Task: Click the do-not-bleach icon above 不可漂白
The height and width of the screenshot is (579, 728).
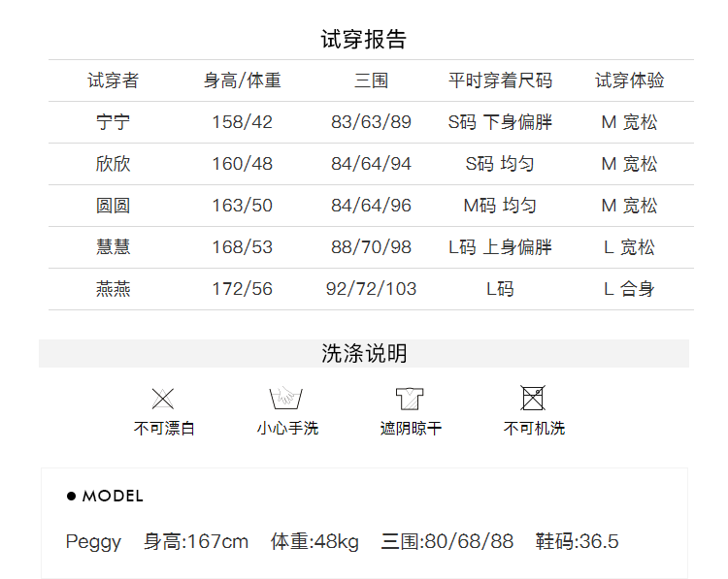Action: (x=162, y=399)
